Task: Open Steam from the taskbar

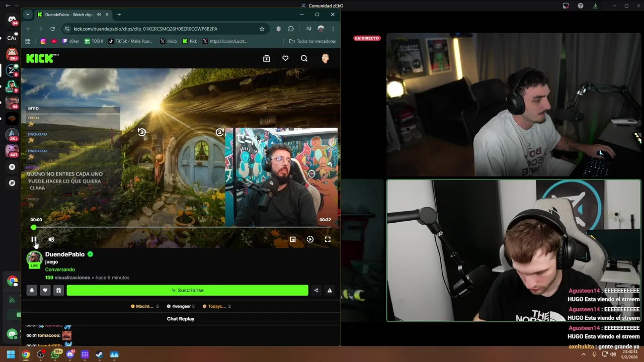Action: pos(100,354)
